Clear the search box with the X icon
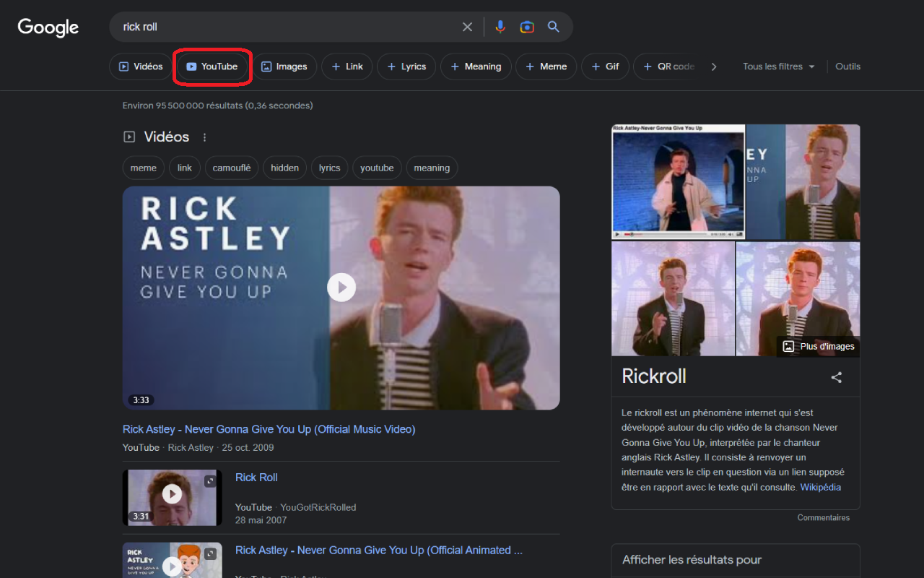924x578 pixels. pyautogui.click(x=467, y=27)
